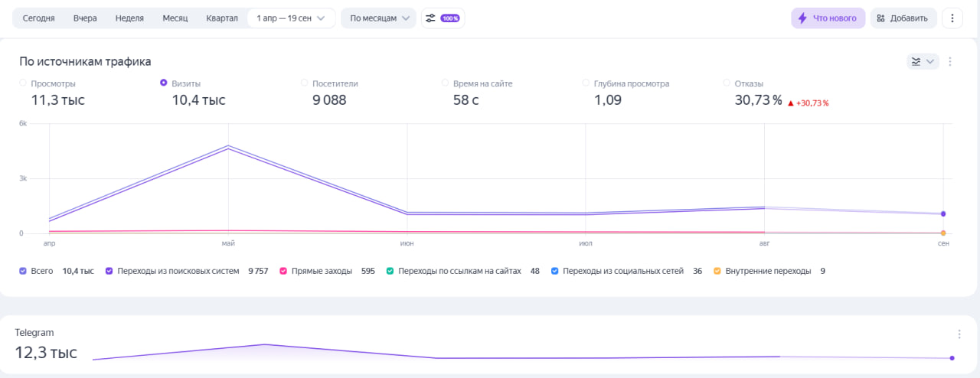Open Telegram widget three-dot menu
Screen dimensions: 980x378
[x=959, y=334]
